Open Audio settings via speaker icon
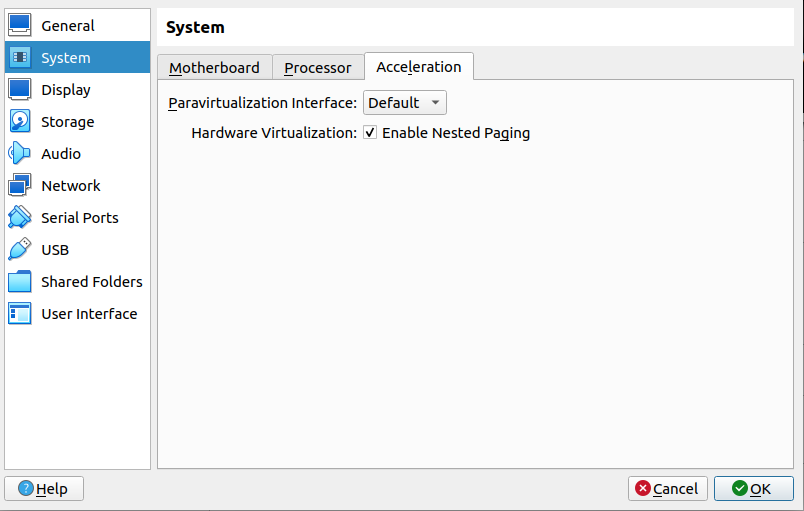This screenshot has height=511, width=804. coord(20,154)
